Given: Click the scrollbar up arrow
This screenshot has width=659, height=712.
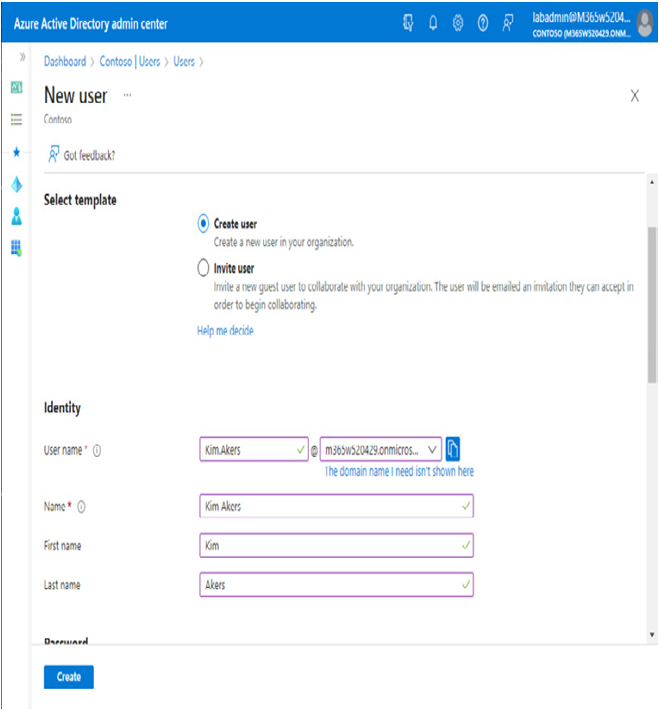Looking at the screenshot, I should [x=652, y=182].
